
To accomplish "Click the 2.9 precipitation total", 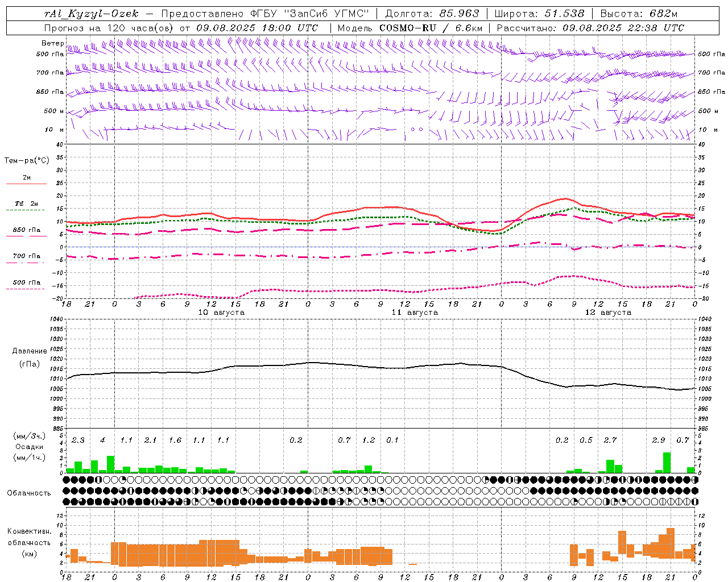I will [659, 440].
